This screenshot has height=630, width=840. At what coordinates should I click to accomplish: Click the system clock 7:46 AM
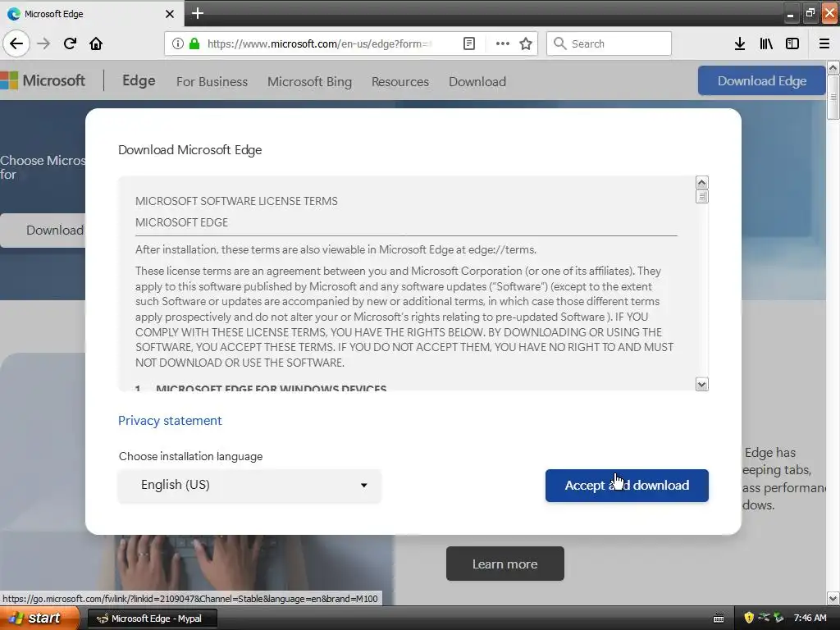click(x=810, y=618)
